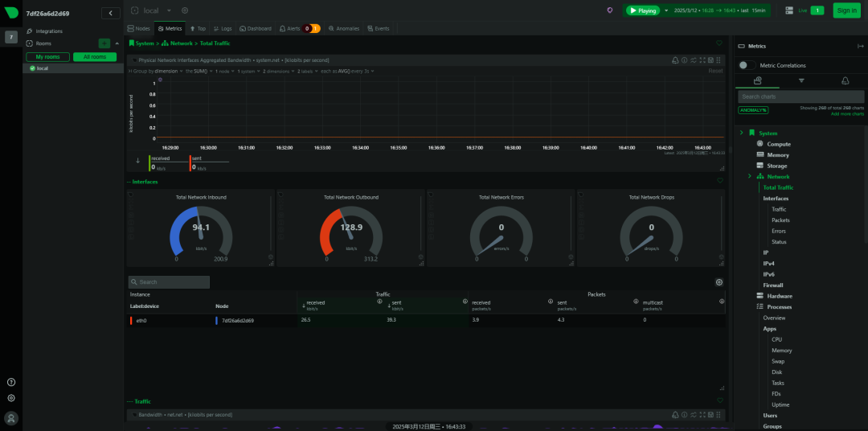
Task: Click the settings dot under the Total Network Outbound gauge
Action: pos(420,257)
